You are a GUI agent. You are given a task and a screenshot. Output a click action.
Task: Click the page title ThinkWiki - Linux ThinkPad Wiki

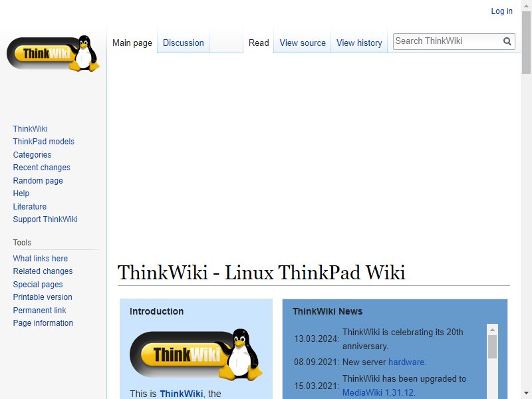(x=261, y=273)
